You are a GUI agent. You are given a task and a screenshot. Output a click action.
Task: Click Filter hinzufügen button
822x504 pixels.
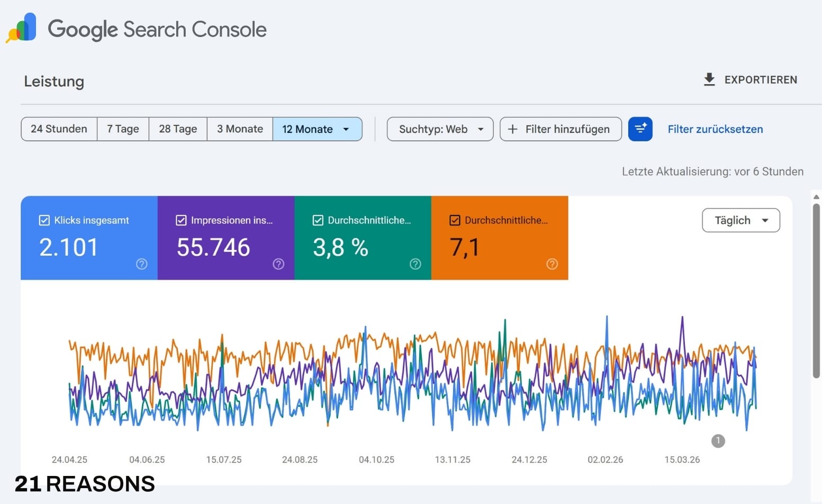pyautogui.click(x=561, y=129)
